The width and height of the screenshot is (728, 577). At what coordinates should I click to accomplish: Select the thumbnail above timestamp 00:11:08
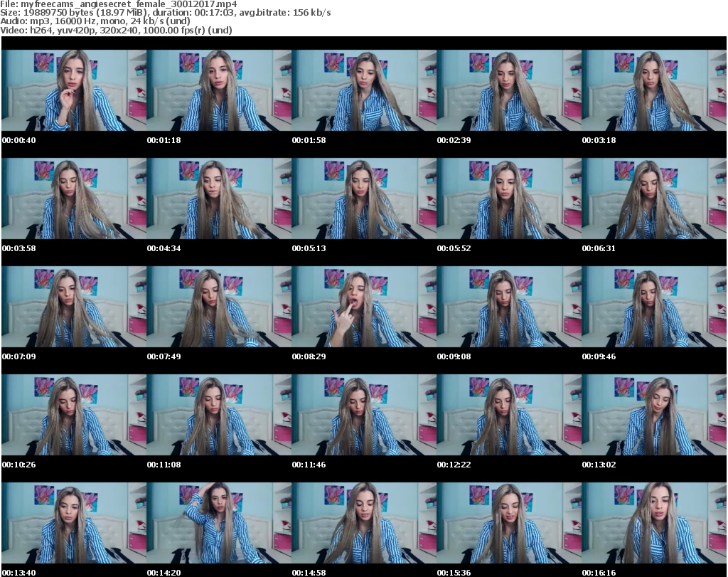click(x=219, y=415)
